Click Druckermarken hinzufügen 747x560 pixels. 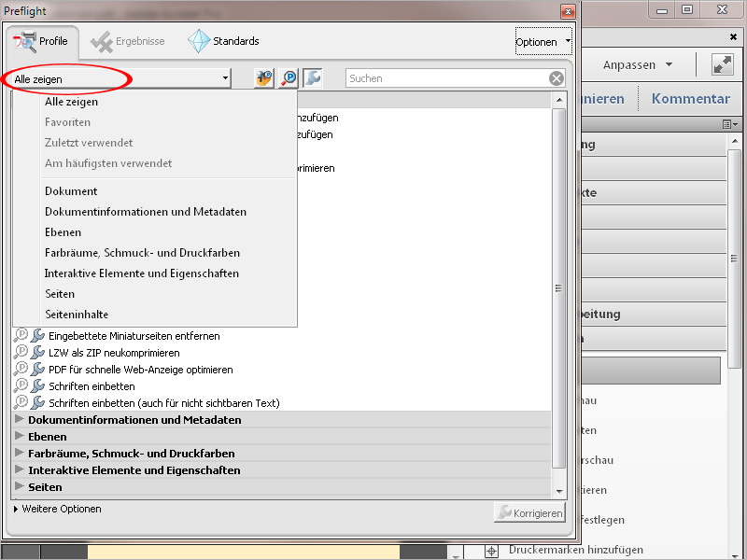pyautogui.click(x=576, y=550)
